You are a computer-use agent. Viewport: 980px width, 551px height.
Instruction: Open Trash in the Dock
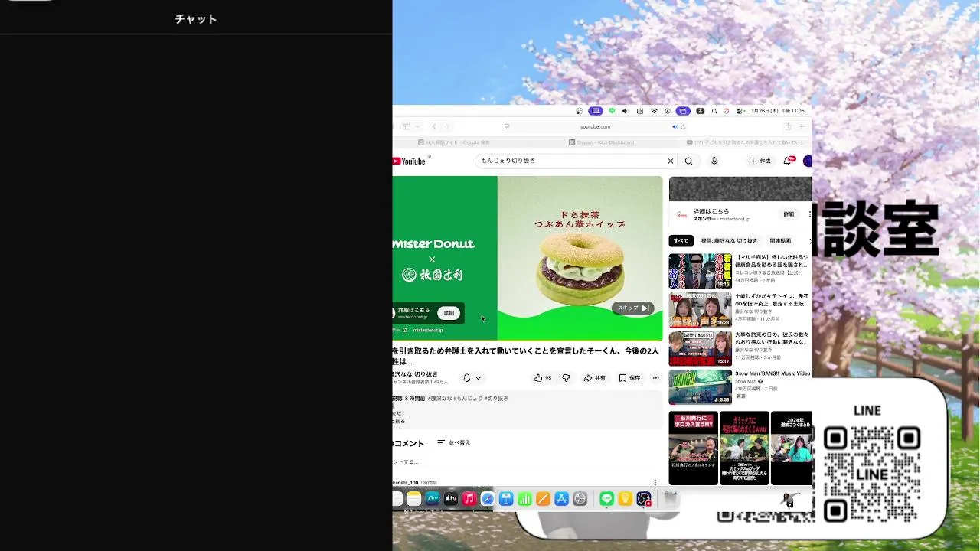coord(670,499)
